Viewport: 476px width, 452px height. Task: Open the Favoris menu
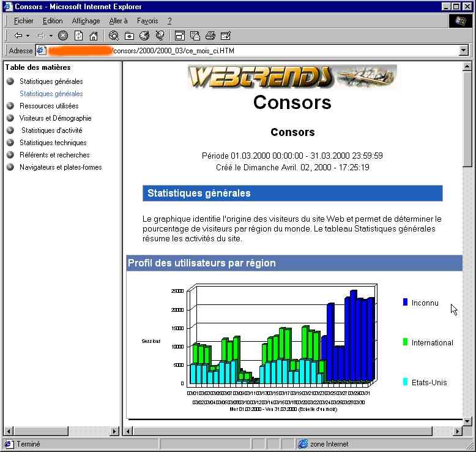click(147, 21)
